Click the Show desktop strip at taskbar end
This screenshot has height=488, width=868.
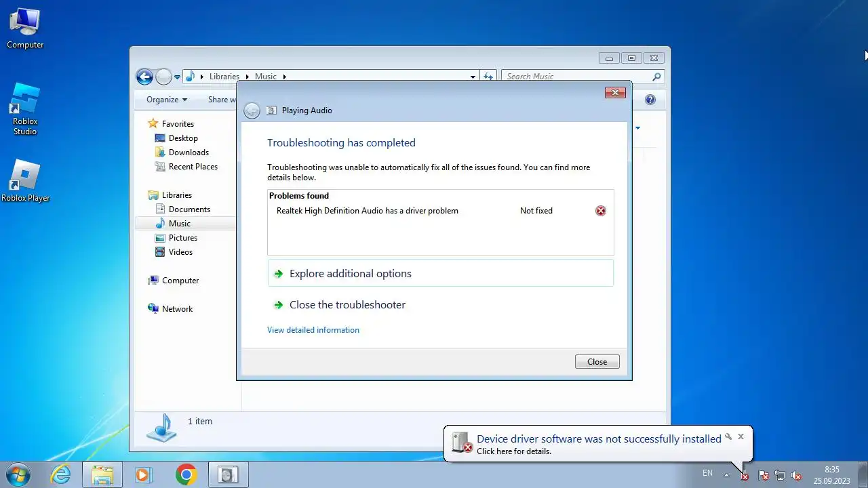[x=863, y=474]
